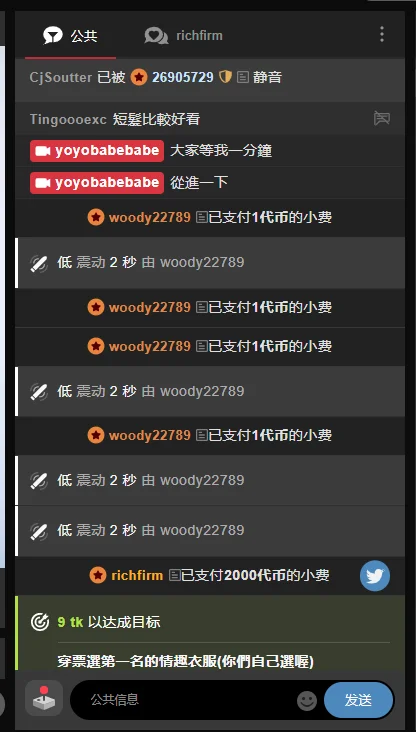Click the report flag icon beside Tingoooexc's message
The height and width of the screenshot is (732, 416).
tap(381, 119)
